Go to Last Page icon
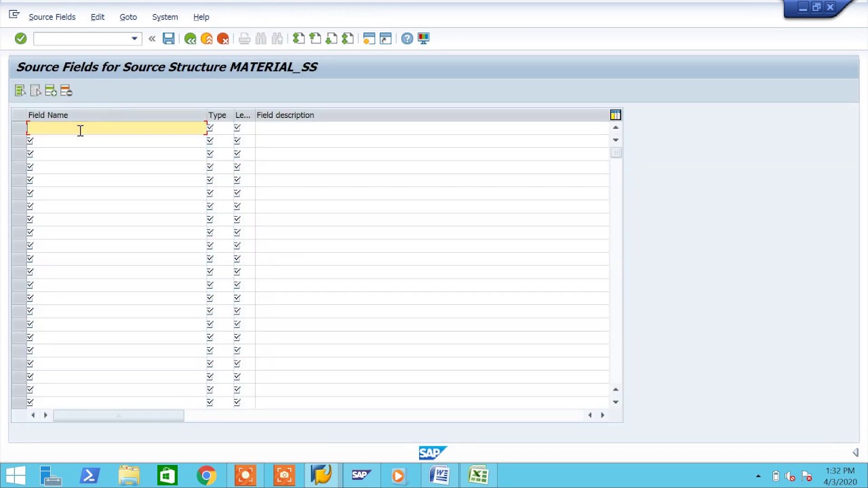This screenshot has width=868, height=488. point(347,39)
